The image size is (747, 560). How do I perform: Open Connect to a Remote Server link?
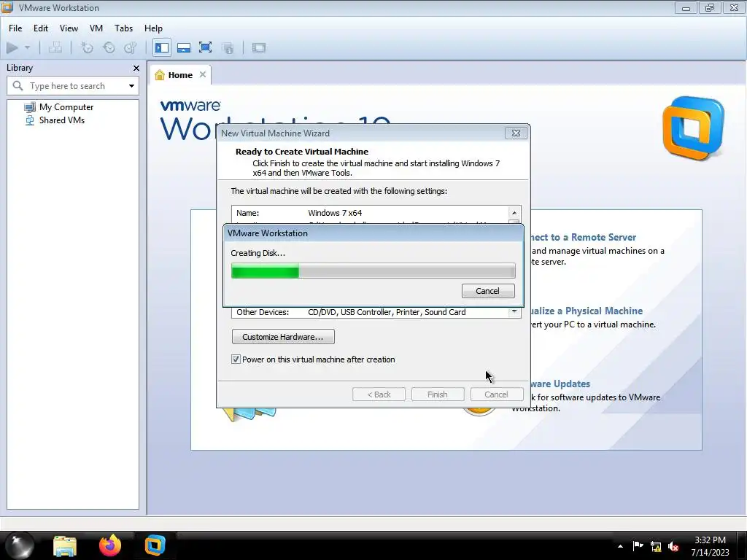tap(584, 237)
